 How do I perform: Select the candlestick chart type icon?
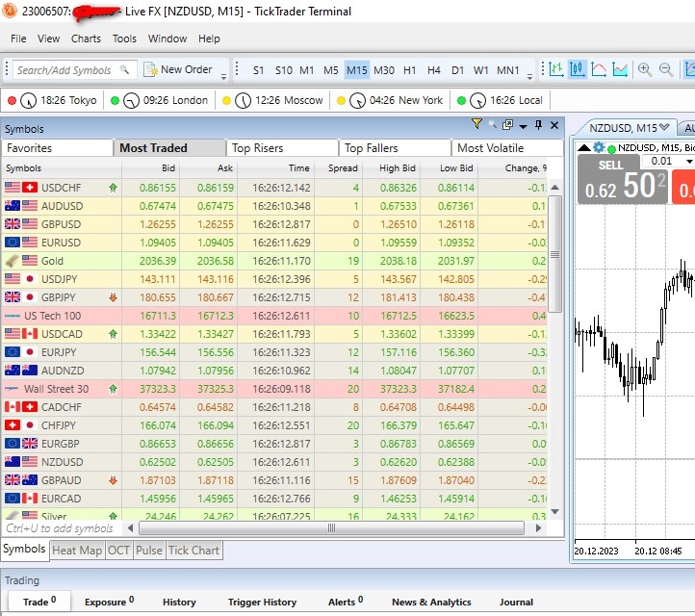[578, 69]
